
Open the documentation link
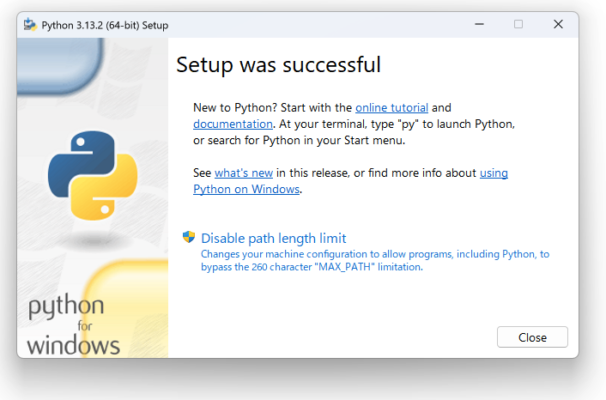(233, 124)
